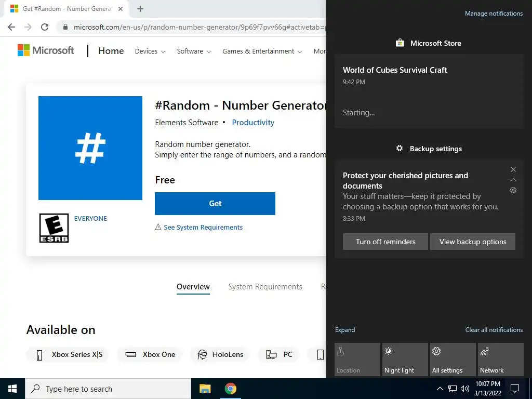Click the EVERYONE rating link
The height and width of the screenshot is (399, 532).
pos(90,219)
